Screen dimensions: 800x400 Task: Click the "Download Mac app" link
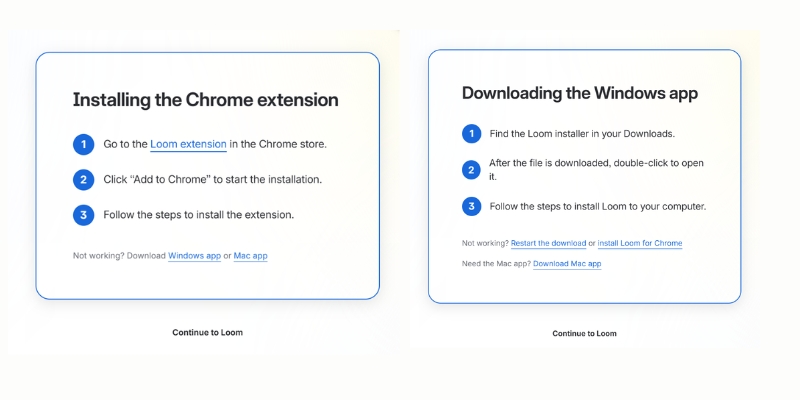pos(567,264)
